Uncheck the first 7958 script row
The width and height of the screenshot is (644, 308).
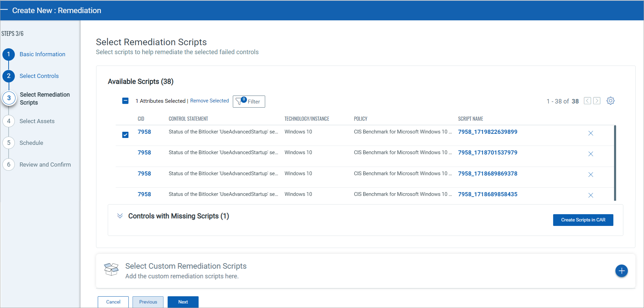(x=125, y=135)
